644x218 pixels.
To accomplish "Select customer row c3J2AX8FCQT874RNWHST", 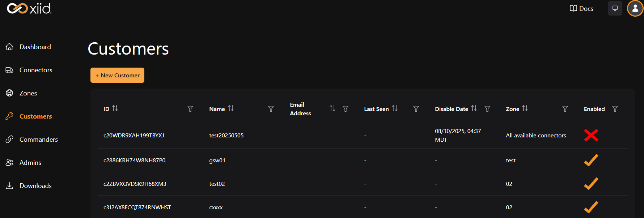I will (137, 208).
